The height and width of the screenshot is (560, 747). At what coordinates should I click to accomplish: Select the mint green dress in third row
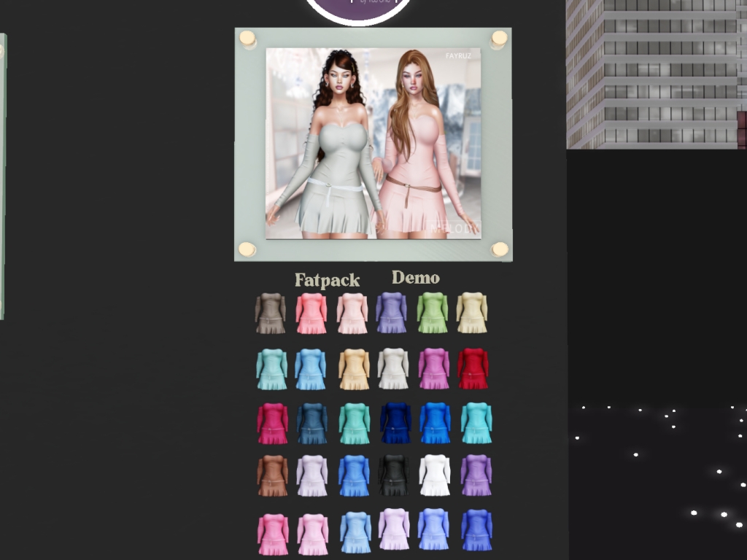[x=355, y=424]
